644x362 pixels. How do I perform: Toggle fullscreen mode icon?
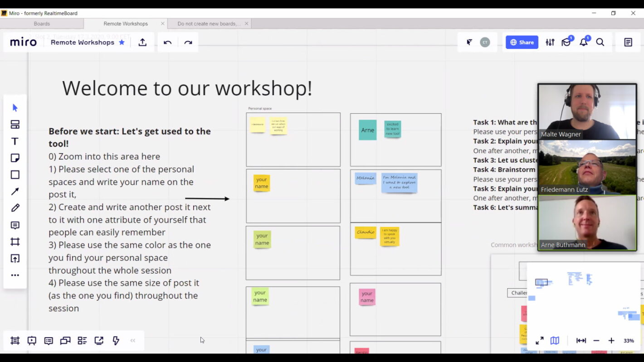539,341
